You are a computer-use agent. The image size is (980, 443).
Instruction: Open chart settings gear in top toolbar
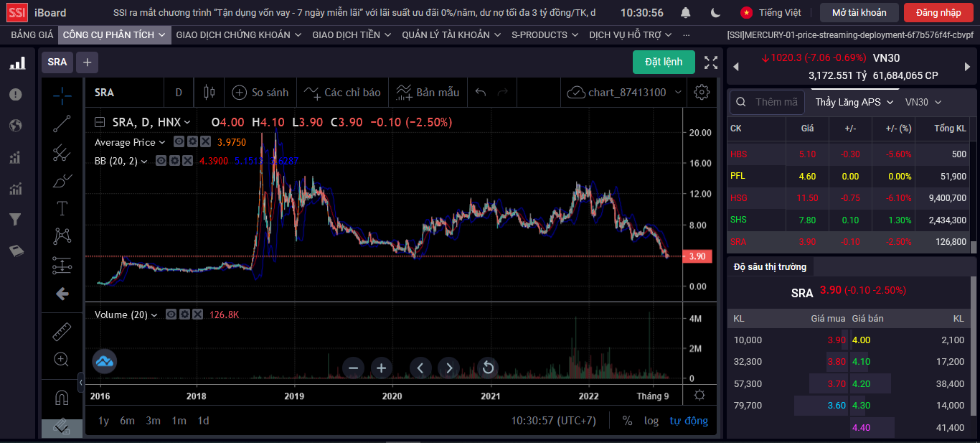click(702, 92)
